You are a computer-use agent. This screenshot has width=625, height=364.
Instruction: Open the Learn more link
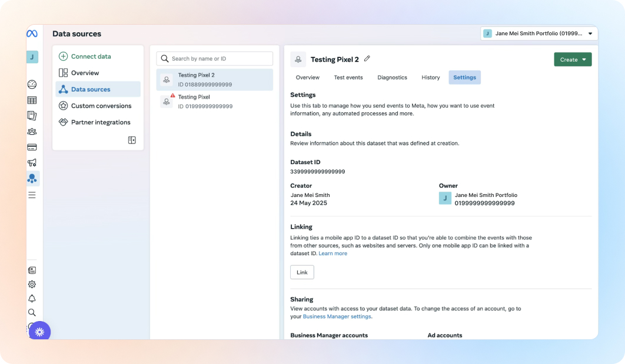click(x=333, y=253)
